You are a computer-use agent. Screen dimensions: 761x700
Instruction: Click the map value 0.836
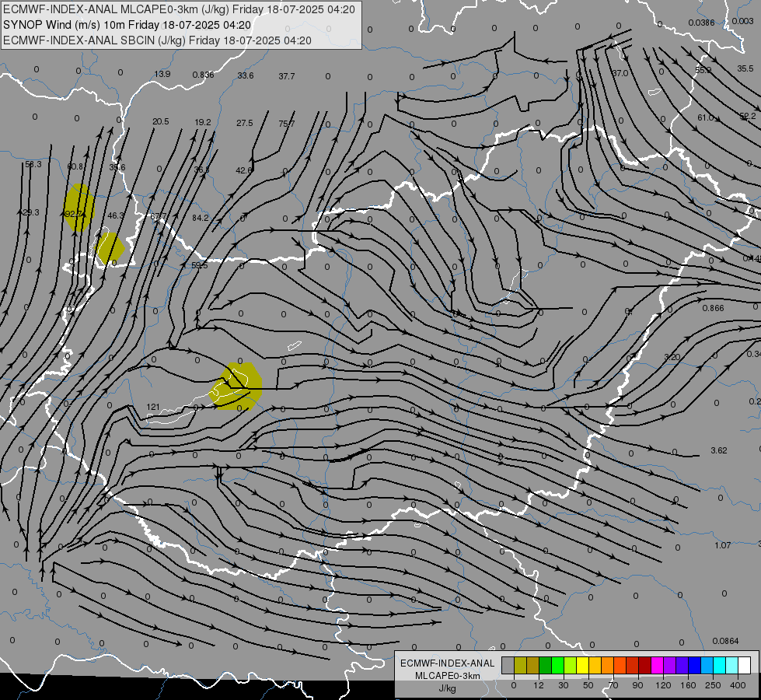pos(203,75)
